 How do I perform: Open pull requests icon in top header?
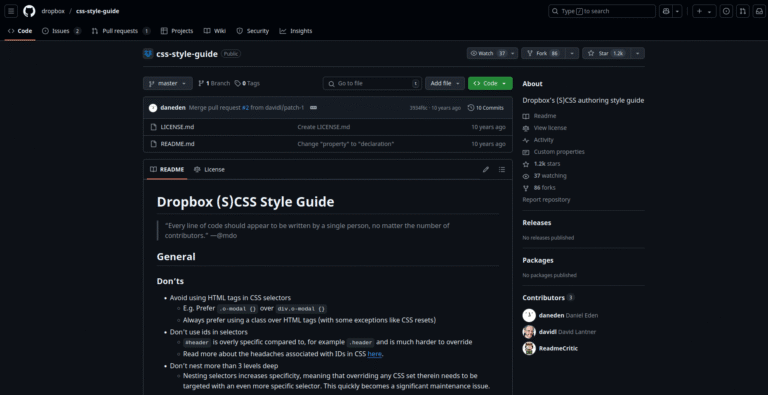tap(743, 11)
